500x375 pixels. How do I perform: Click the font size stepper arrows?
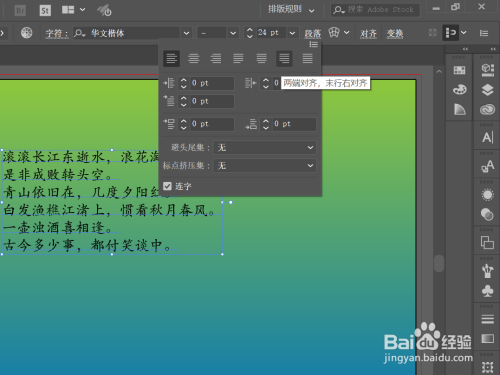click(x=250, y=33)
